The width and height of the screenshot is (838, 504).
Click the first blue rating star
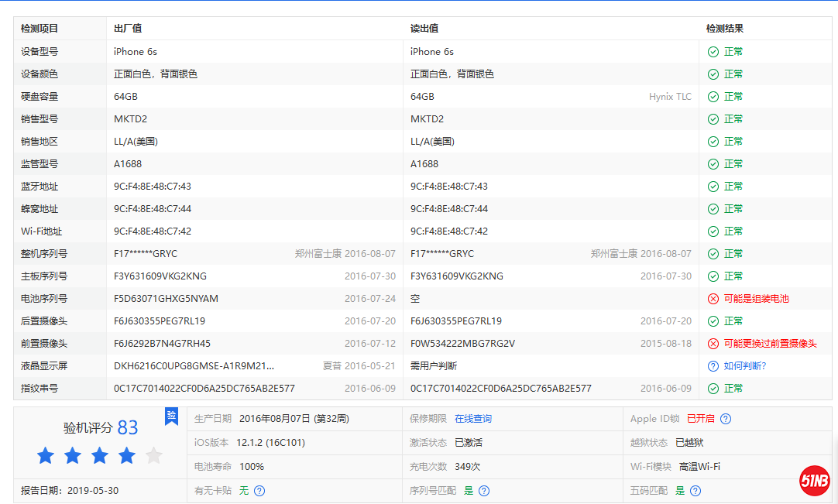pos(46,455)
